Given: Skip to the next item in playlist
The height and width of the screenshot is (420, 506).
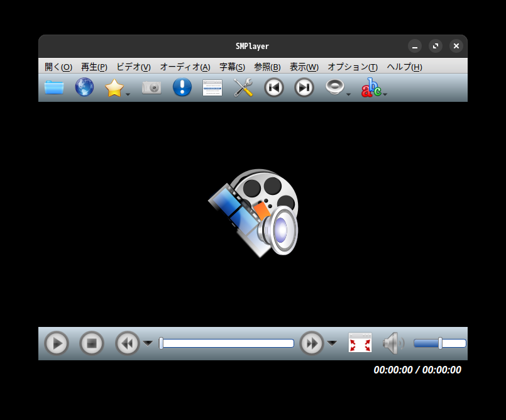Looking at the screenshot, I should point(304,87).
